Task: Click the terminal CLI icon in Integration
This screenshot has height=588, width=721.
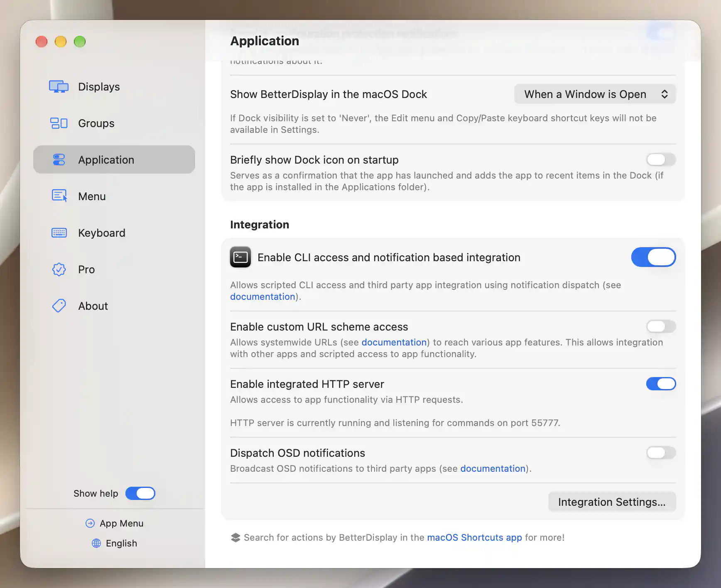Action: (240, 257)
